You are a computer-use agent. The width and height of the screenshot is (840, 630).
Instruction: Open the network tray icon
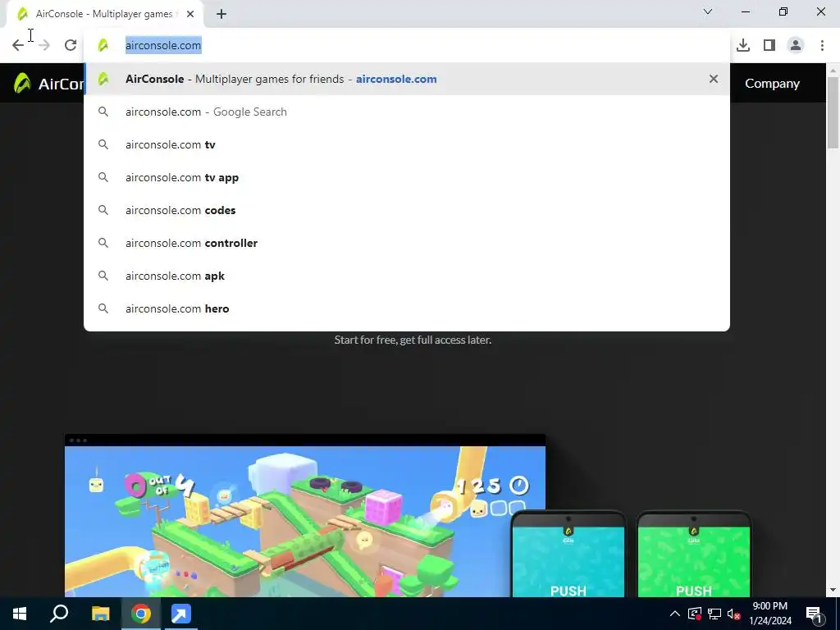pyautogui.click(x=714, y=614)
